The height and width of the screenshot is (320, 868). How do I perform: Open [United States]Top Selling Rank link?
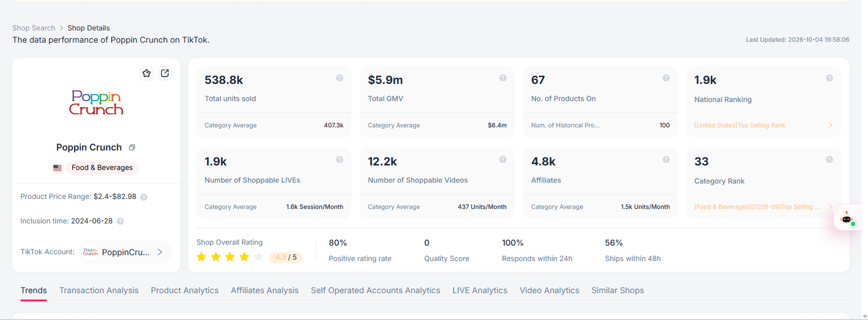pos(739,126)
